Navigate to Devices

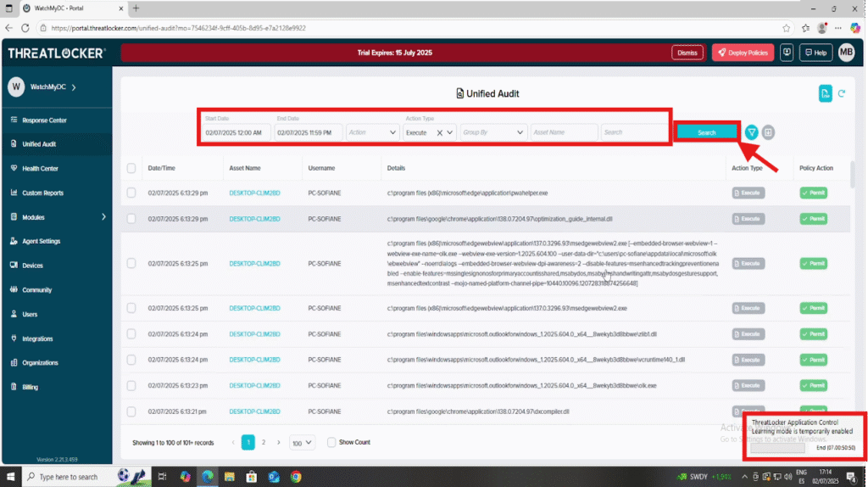(x=32, y=266)
